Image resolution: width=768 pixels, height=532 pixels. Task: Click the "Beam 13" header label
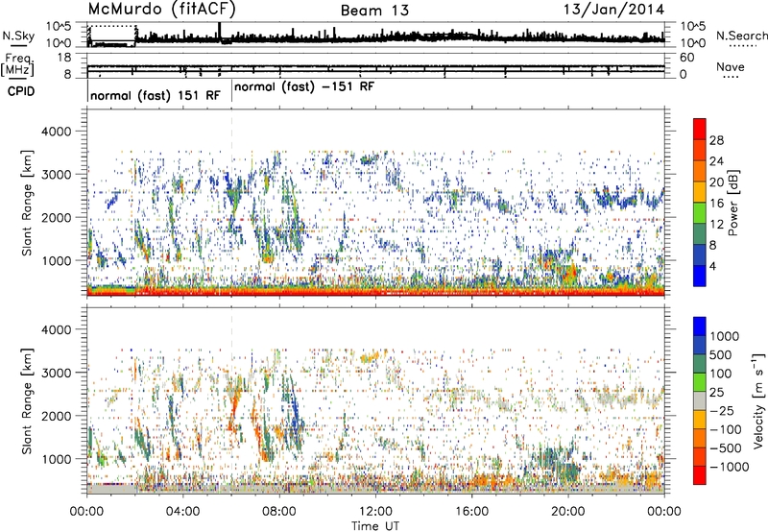coord(374,11)
